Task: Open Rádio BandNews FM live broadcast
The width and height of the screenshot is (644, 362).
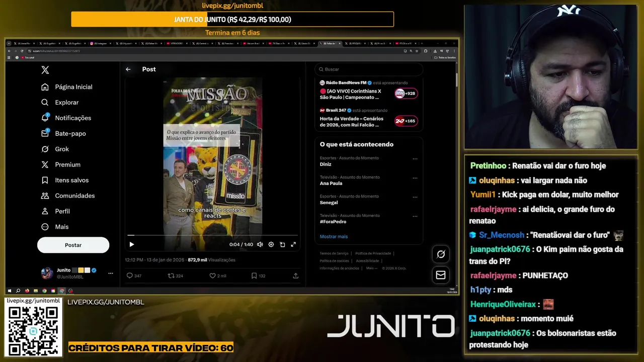Action: (369, 90)
